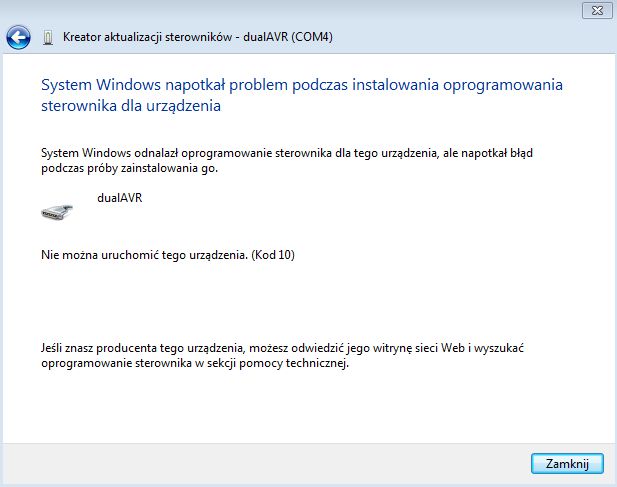Click the dualAVR serial port connector icon

(57, 210)
